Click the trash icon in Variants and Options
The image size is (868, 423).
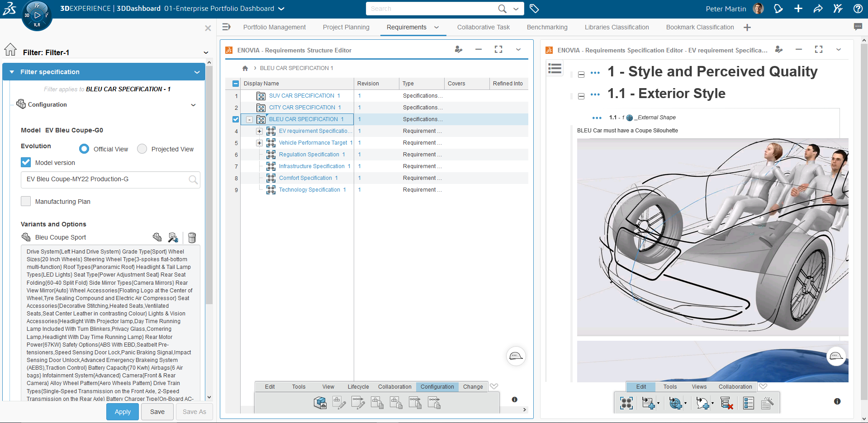(x=192, y=237)
